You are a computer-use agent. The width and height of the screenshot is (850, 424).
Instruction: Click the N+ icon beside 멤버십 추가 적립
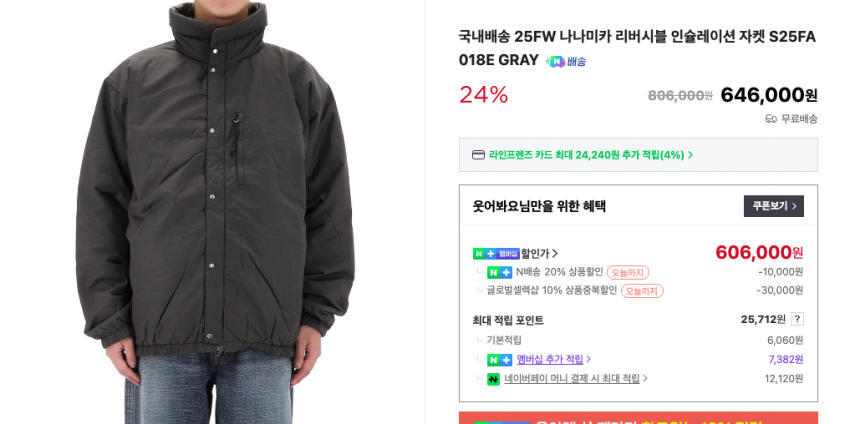(499, 359)
